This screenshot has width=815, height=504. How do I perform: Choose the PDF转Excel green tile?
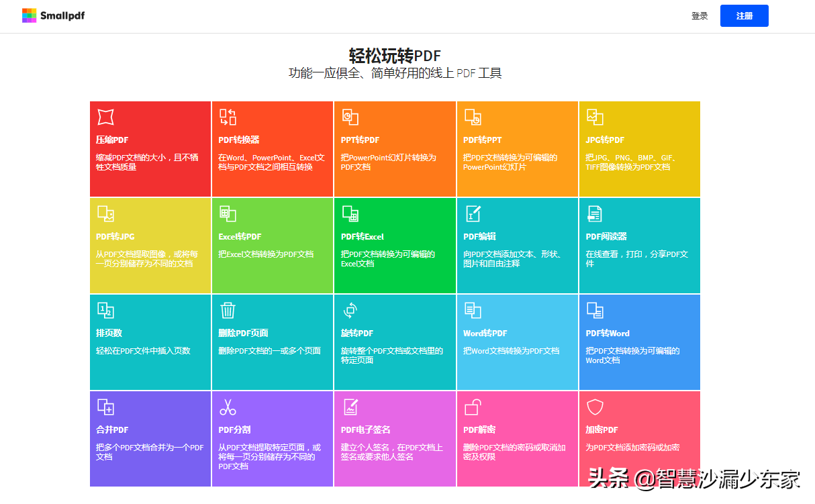point(395,246)
